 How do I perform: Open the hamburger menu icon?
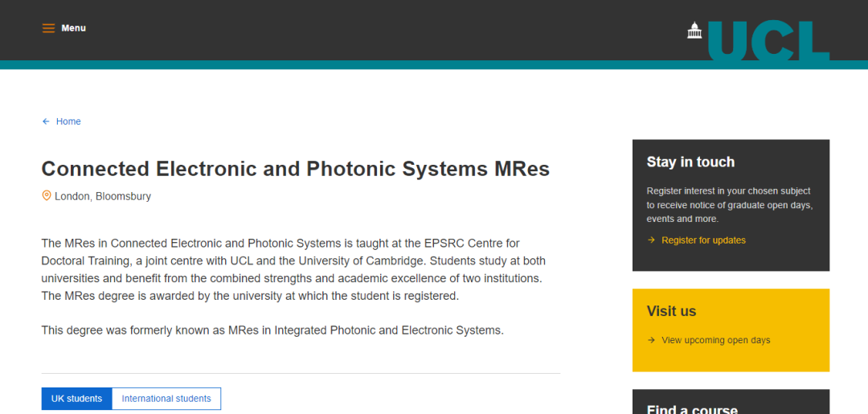click(48, 28)
